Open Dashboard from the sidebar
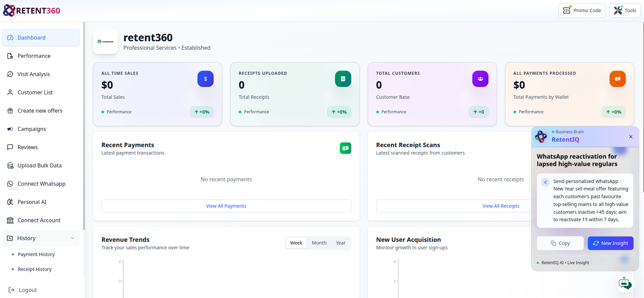 pos(41,38)
